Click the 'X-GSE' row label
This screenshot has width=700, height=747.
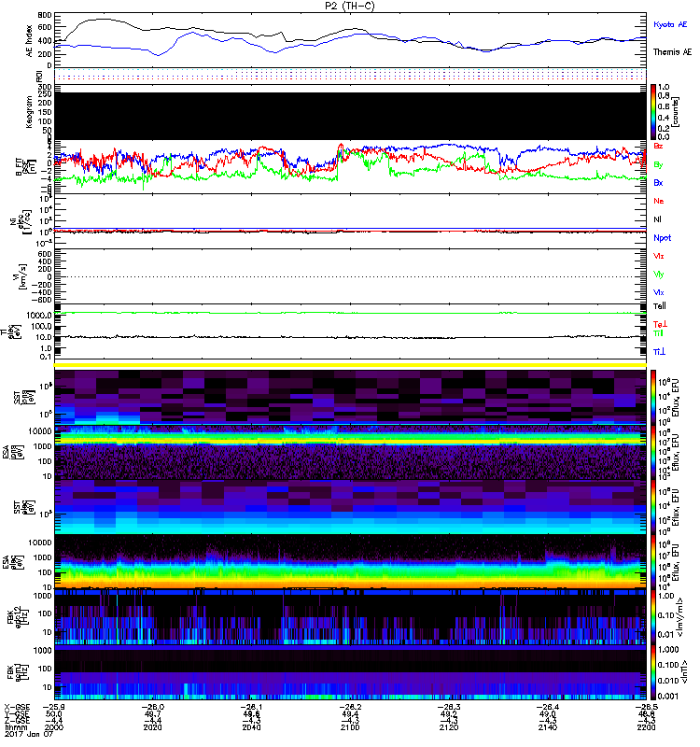coord(17,707)
